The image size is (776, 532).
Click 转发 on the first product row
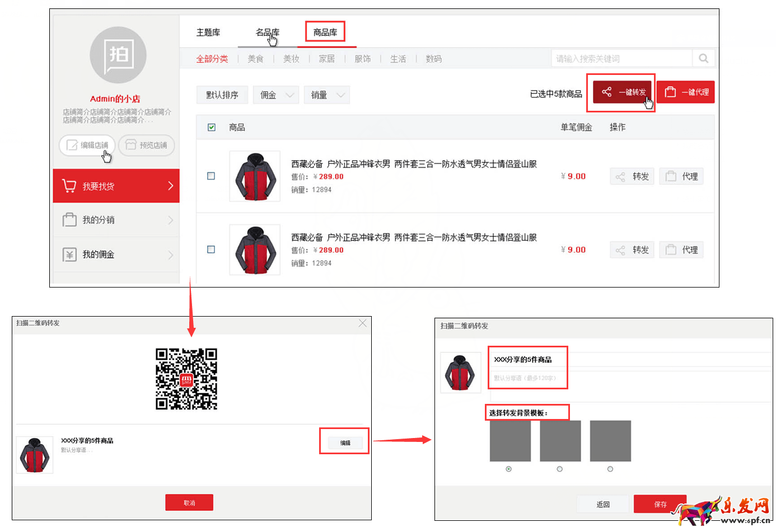[x=632, y=176]
